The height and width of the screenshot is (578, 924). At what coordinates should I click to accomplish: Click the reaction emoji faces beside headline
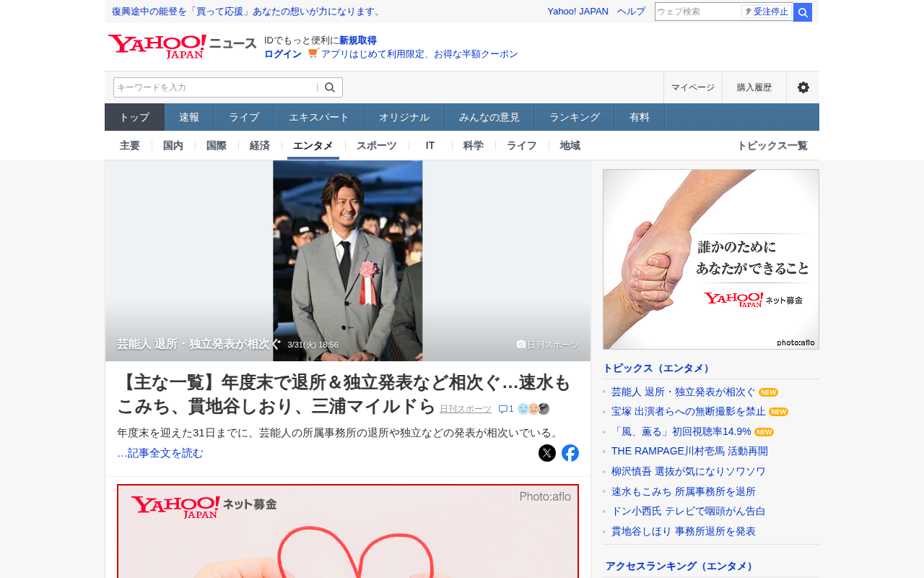click(533, 409)
